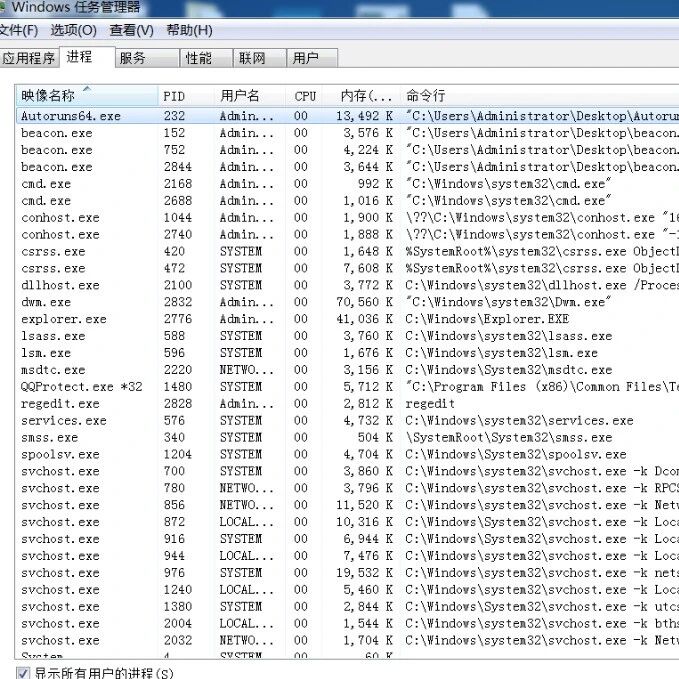Switch to the 联网 tab

pyautogui.click(x=252, y=58)
